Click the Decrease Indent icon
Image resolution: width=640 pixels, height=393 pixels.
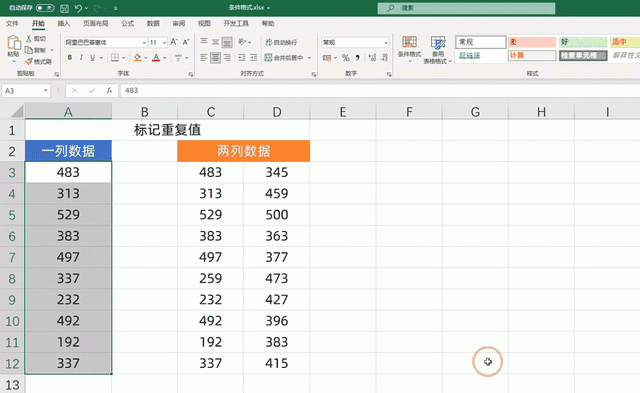(242, 58)
